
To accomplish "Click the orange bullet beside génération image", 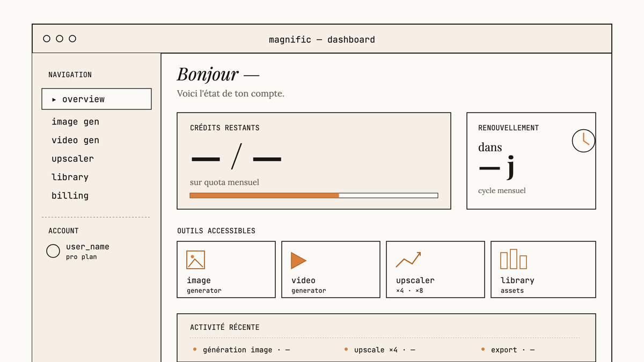I will 195,349.
